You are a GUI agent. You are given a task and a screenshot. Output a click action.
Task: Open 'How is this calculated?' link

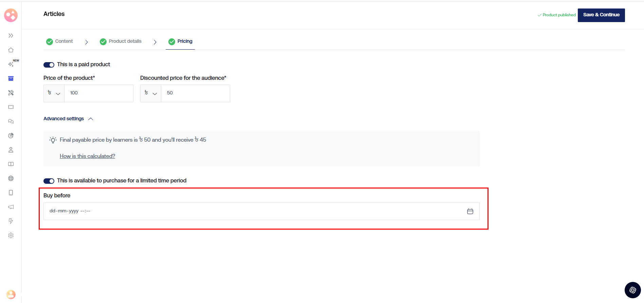click(87, 156)
